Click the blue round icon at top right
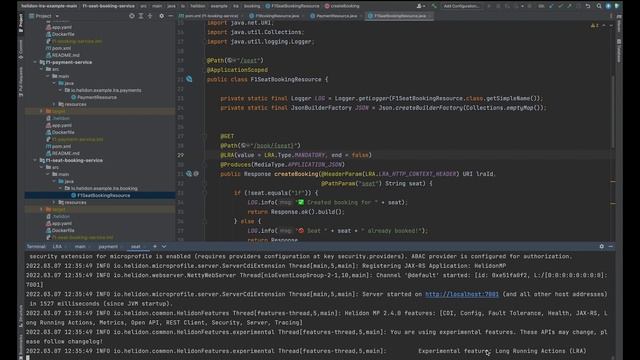 pyautogui.click(x=608, y=6)
